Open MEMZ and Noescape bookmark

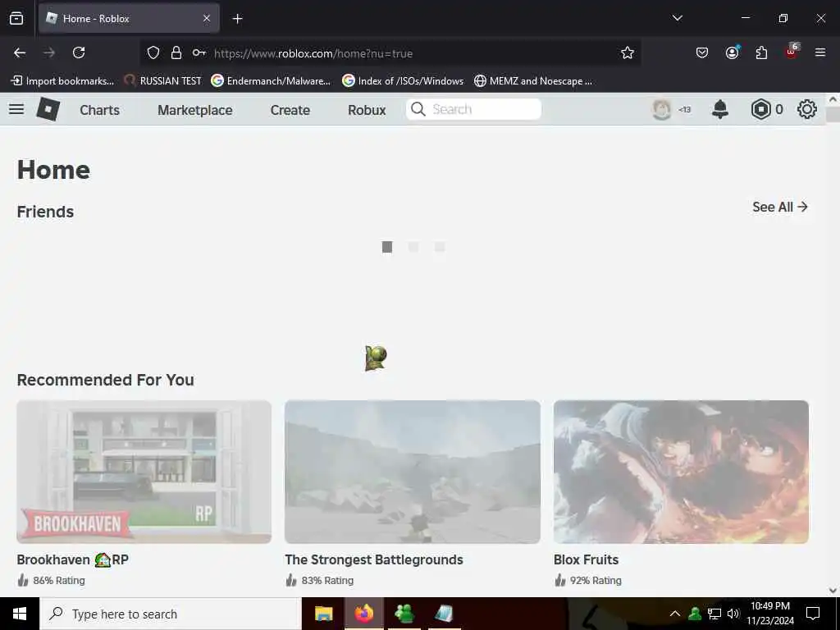(533, 81)
